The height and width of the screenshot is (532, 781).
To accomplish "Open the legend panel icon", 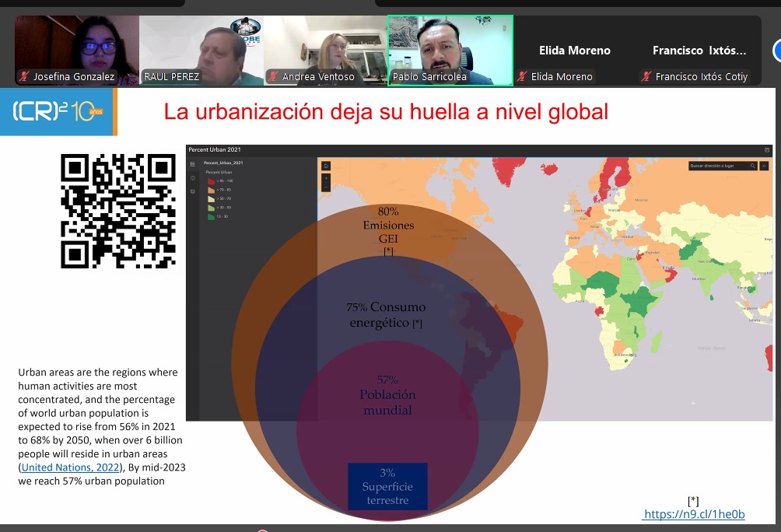I will [192, 164].
